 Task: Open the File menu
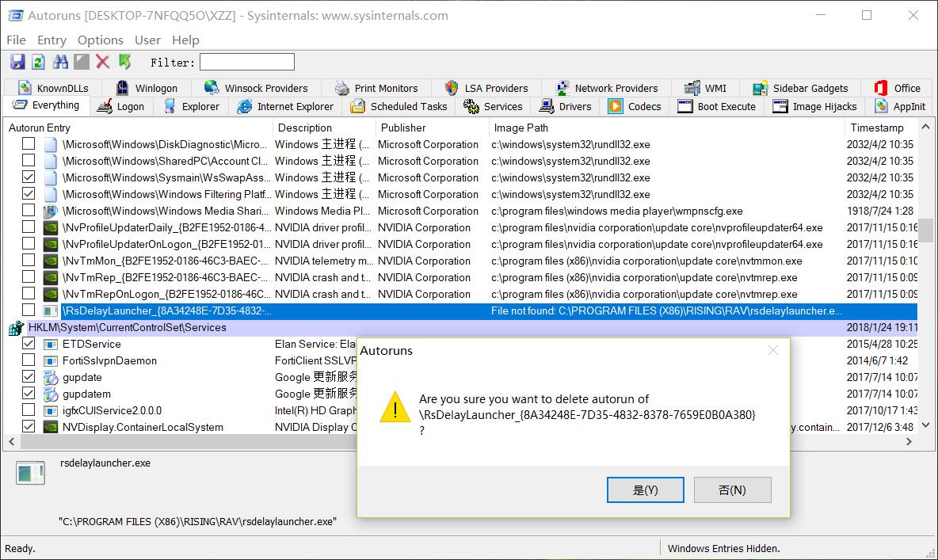(x=16, y=40)
